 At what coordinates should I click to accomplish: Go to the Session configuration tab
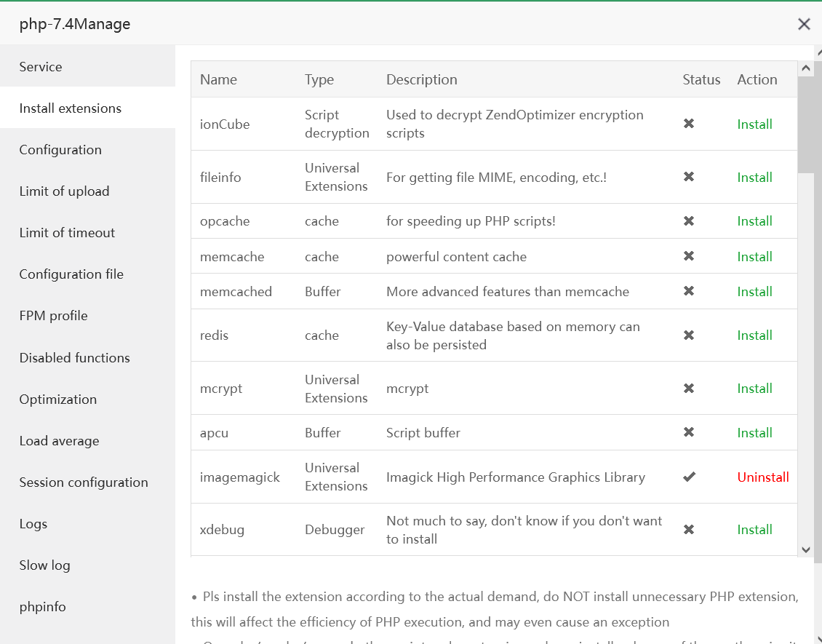[x=84, y=482]
